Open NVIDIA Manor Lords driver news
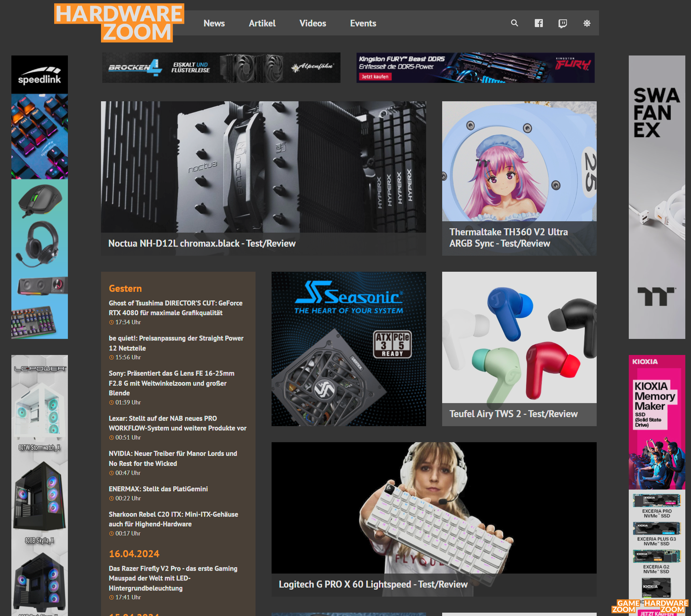 pos(173,458)
